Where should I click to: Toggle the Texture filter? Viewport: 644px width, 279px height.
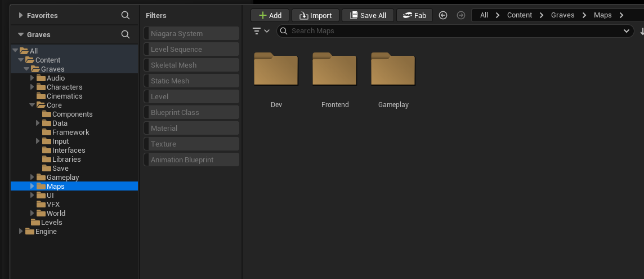coord(191,144)
